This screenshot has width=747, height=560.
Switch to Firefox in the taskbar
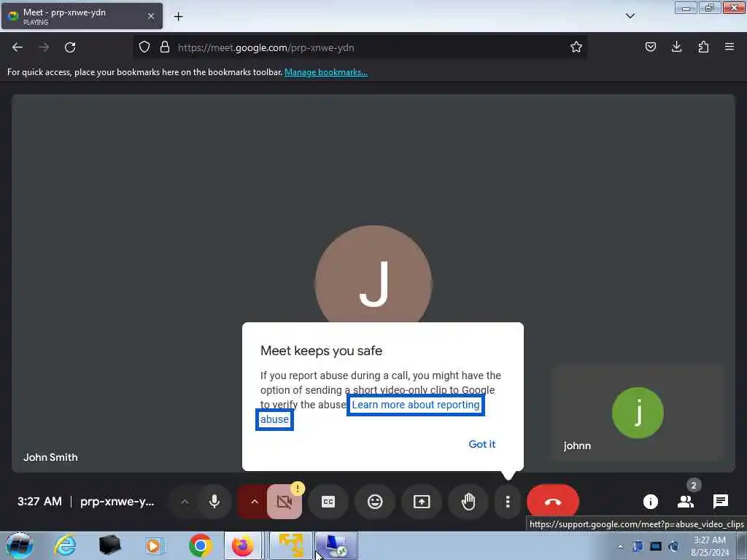(243, 545)
